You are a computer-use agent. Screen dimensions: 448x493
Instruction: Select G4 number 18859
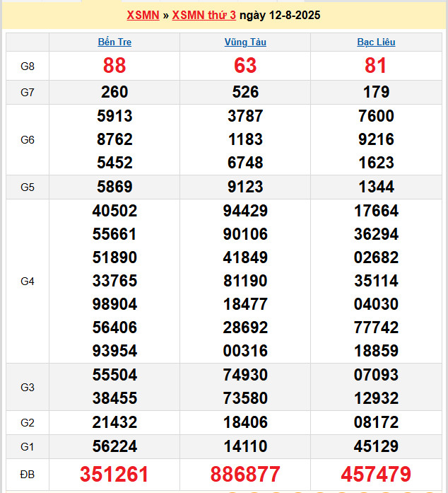(x=376, y=351)
